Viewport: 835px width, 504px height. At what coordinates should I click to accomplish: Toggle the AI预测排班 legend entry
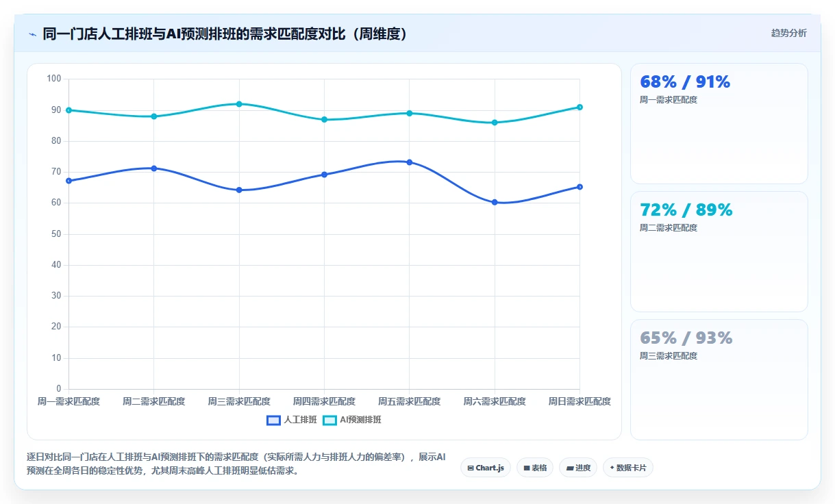pos(352,420)
